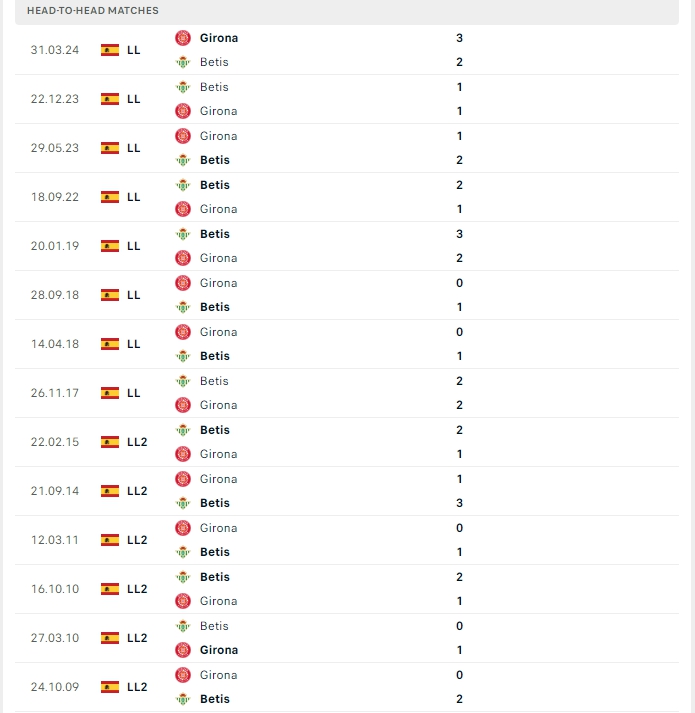Open Girona team link in 31.03.24 match

tap(219, 38)
